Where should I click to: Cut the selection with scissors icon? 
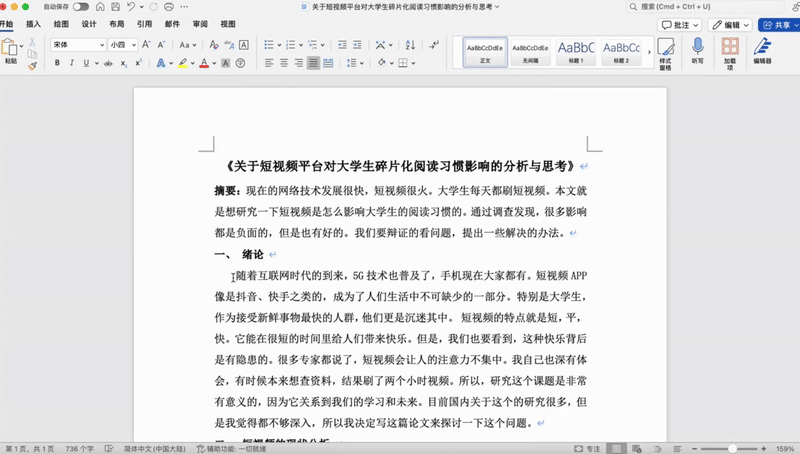32,42
